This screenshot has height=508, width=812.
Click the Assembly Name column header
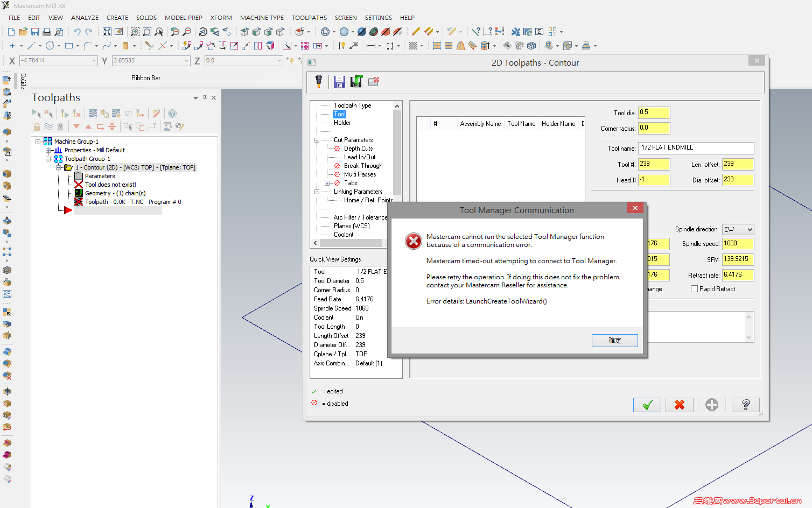click(x=480, y=124)
